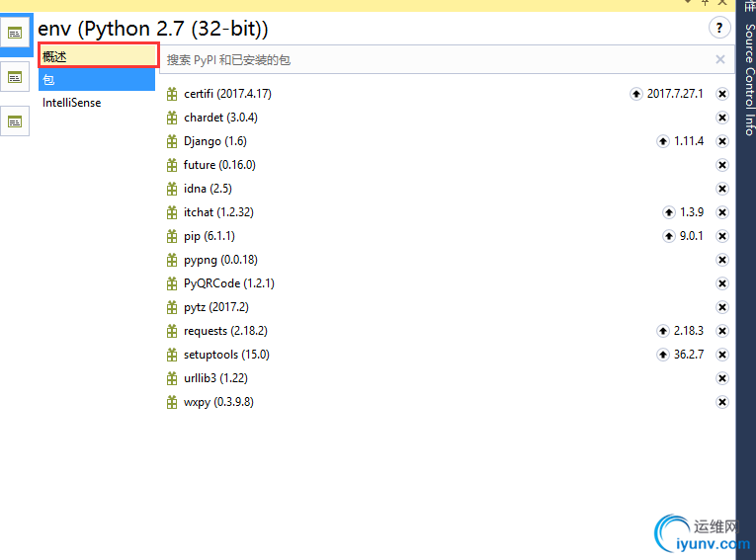Upgrade Django to version 1.11.4
Screen dimensions: 756x560
click(x=663, y=141)
